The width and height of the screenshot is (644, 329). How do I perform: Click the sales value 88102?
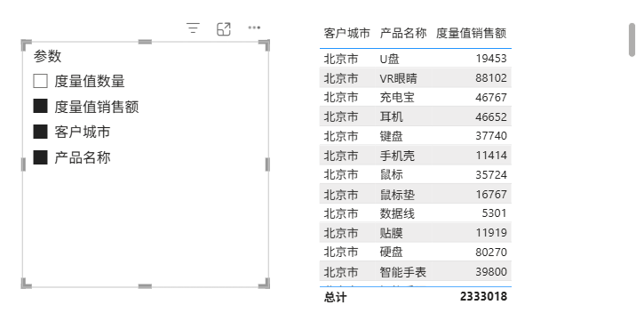491,77
